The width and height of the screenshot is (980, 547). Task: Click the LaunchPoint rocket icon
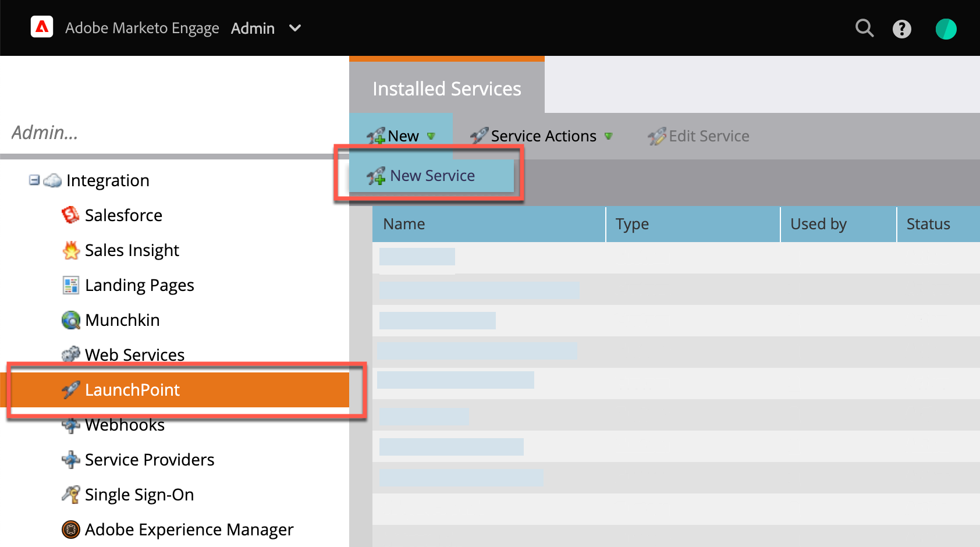pos(71,390)
